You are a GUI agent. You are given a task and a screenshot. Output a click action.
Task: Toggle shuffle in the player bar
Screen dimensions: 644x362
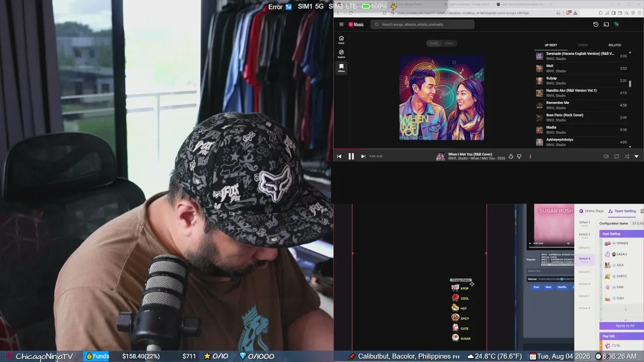point(626,156)
